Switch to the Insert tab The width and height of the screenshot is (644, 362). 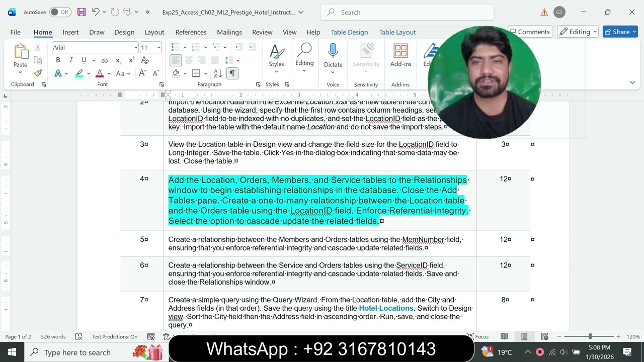coord(70,32)
